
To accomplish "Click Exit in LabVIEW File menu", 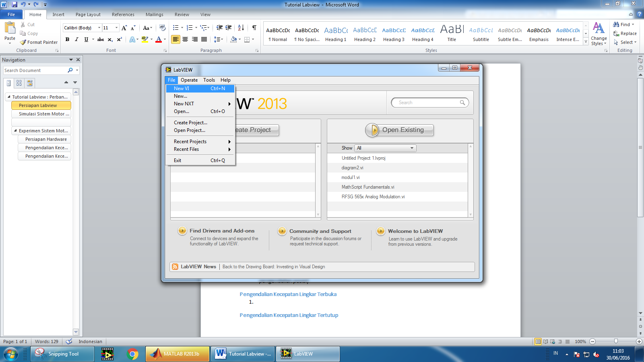I will click(200, 160).
